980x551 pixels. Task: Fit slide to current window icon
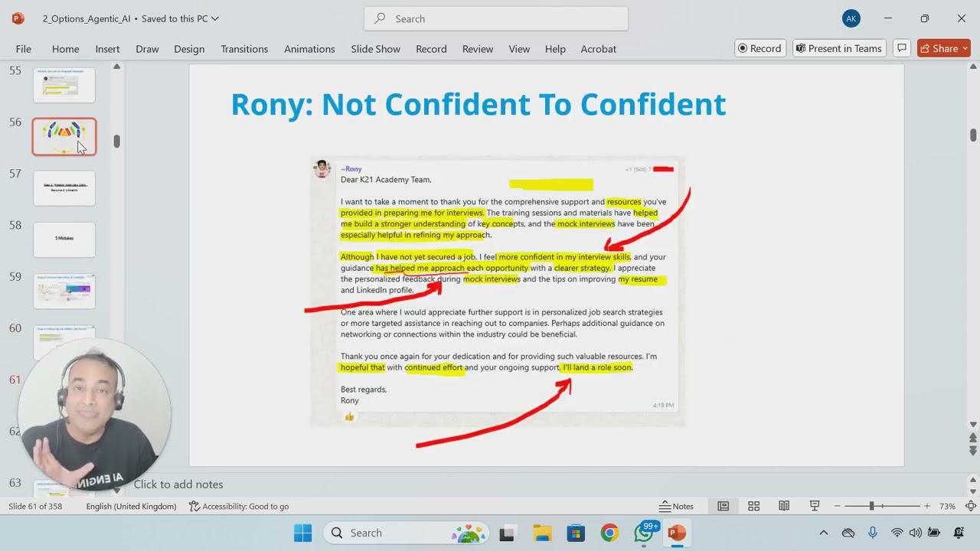pyautogui.click(x=971, y=507)
